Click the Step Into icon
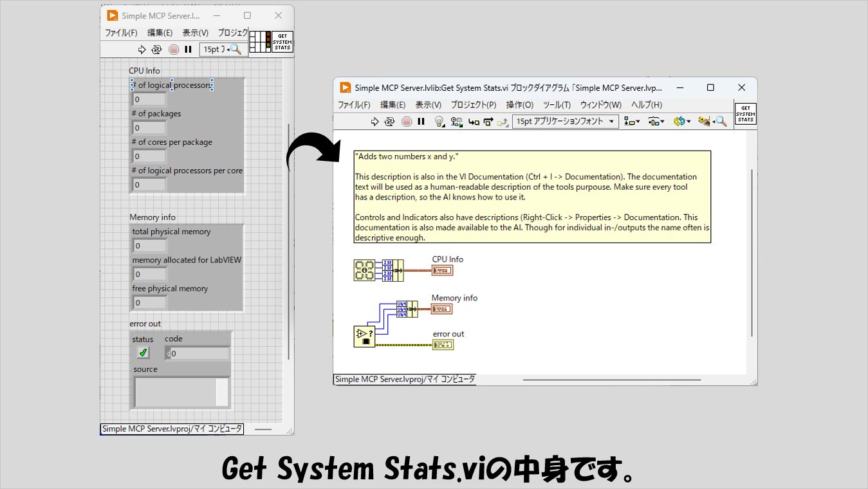 pos(474,122)
